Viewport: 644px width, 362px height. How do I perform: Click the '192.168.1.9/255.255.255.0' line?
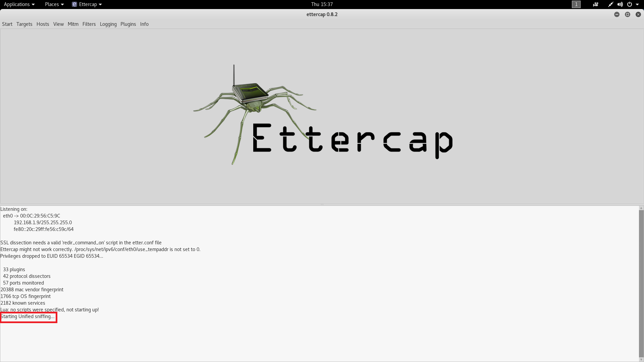pos(43,223)
